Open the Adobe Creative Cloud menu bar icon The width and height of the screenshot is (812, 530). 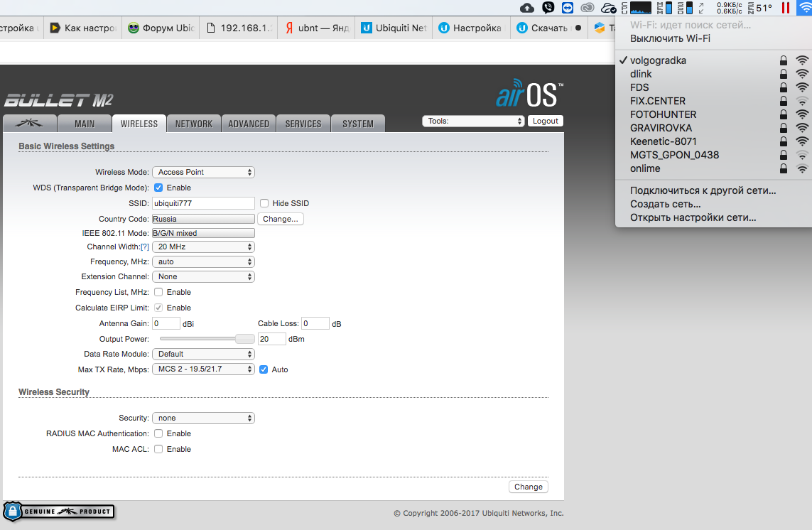point(588,8)
